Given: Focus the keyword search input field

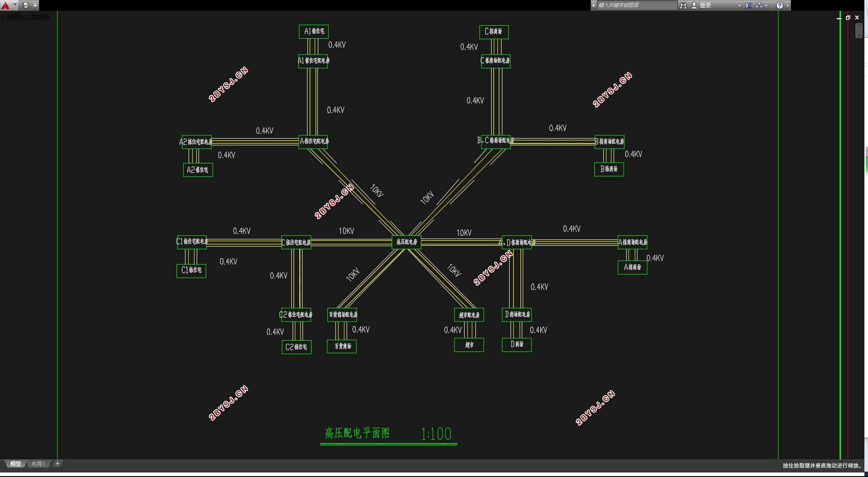Looking at the screenshot, I should coord(637,5).
